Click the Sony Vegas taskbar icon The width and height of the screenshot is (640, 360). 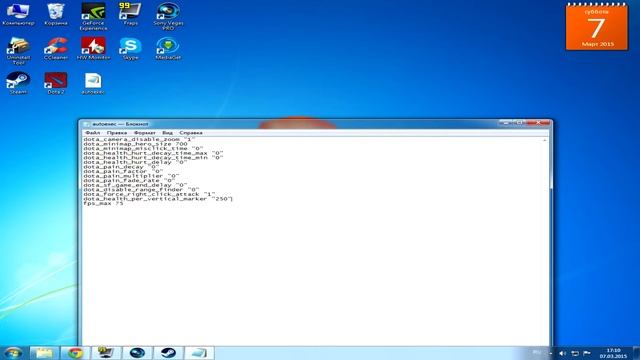point(137,353)
